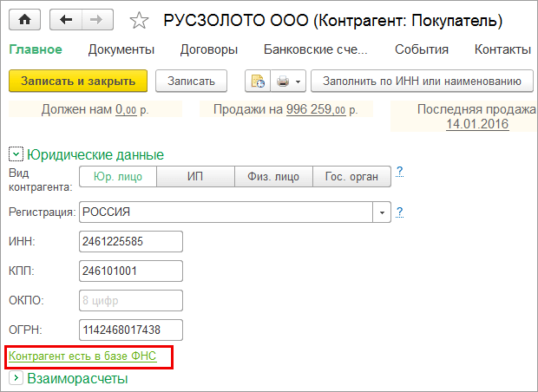Open help for Вид контрагента question mark
Screen dimensions: 538x392
pos(399,172)
